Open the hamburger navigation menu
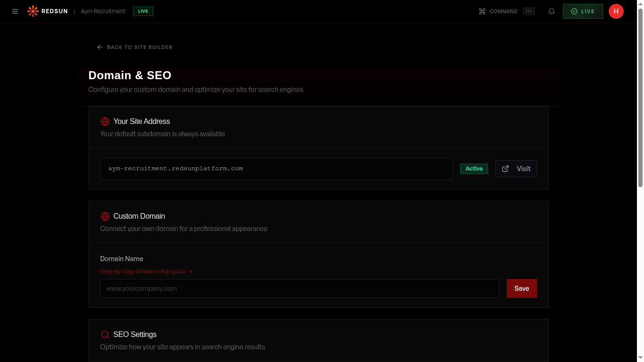This screenshot has height=362, width=644. [x=15, y=11]
